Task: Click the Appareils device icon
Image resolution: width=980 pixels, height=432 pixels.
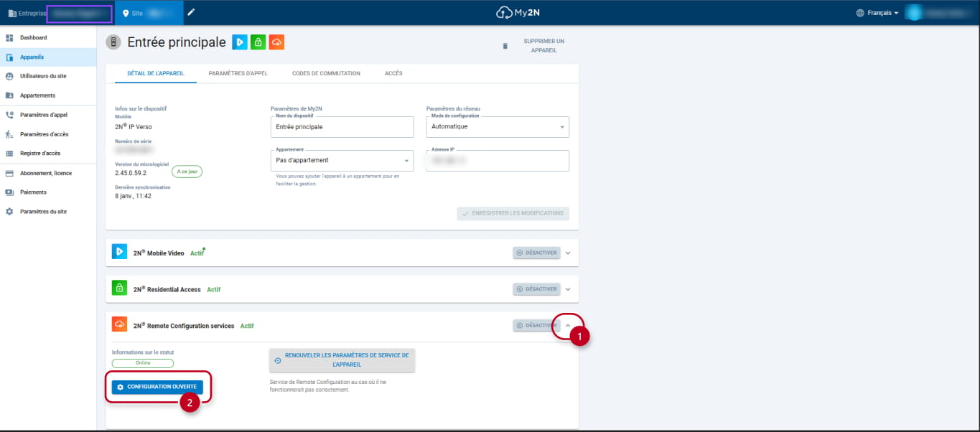Action: tap(9, 57)
